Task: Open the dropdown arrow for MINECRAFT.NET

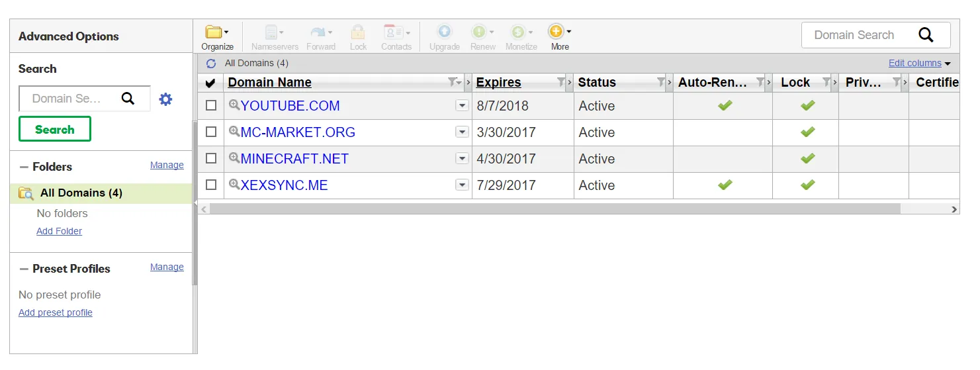Action: pyautogui.click(x=462, y=159)
